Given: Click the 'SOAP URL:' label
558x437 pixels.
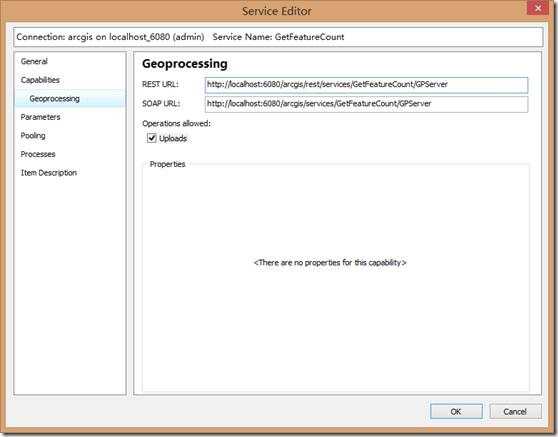Looking at the screenshot, I should 161,104.
